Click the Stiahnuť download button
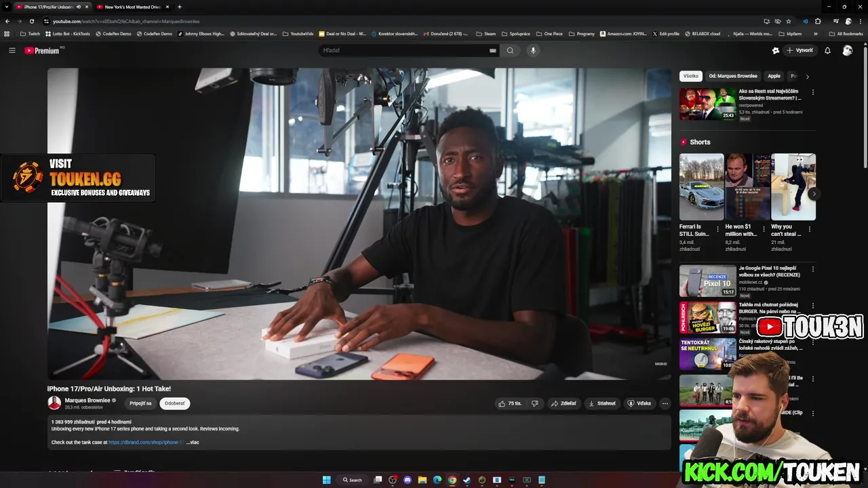868x488 pixels. pos(602,403)
